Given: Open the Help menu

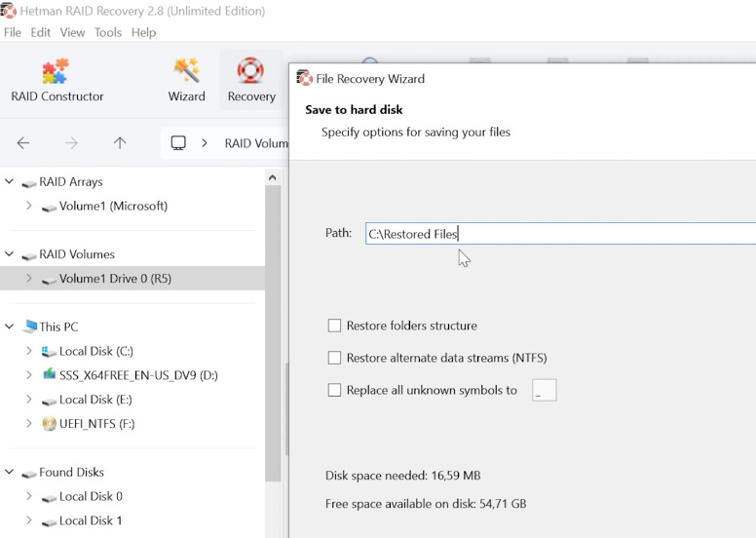Looking at the screenshot, I should coord(143,32).
